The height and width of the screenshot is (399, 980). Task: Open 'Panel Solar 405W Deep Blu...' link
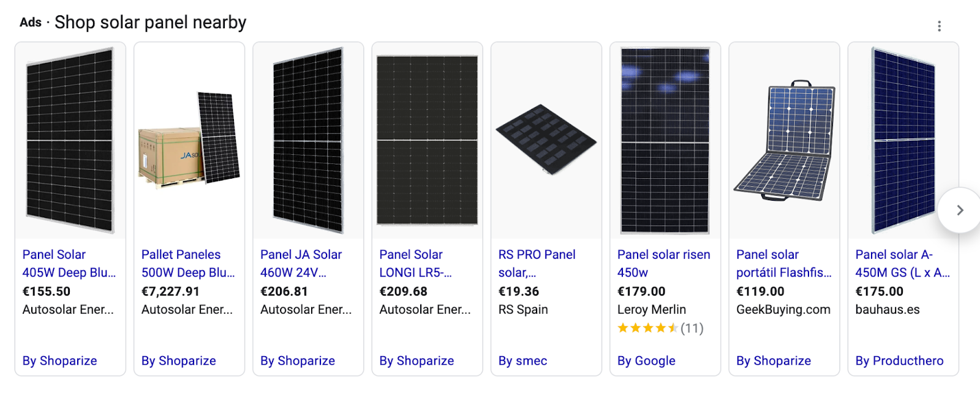[69, 263]
